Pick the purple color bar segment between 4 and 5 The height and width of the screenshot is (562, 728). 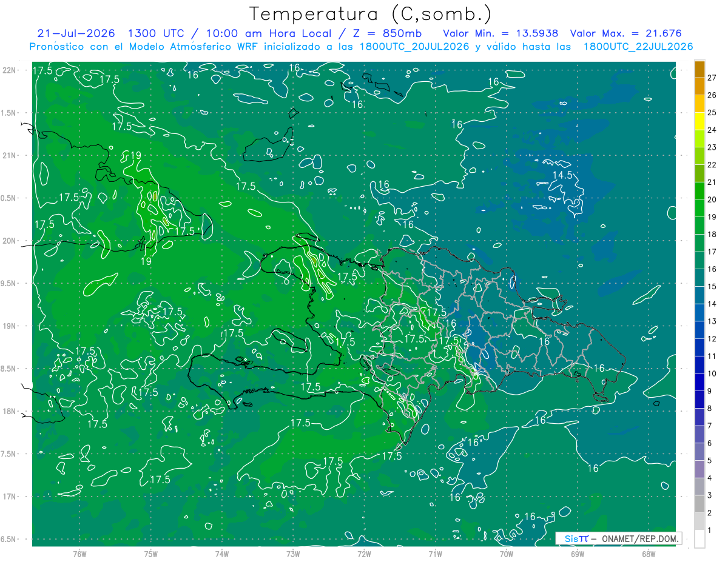pos(699,469)
